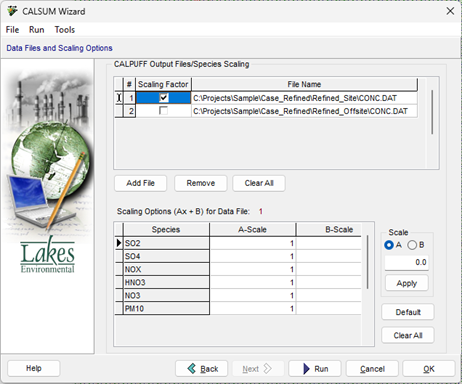The width and height of the screenshot is (462, 384).
Task: Click the Species column header
Action: pyautogui.click(x=166, y=230)
